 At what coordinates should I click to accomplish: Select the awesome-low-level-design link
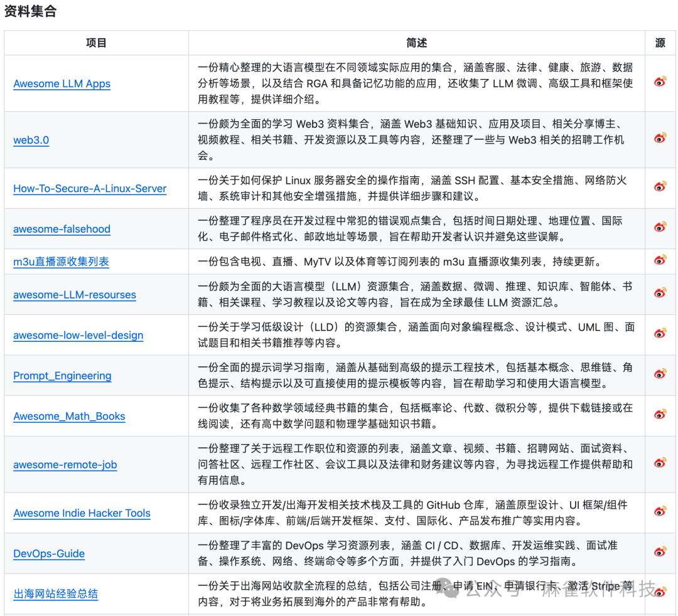tap(78, 335)
